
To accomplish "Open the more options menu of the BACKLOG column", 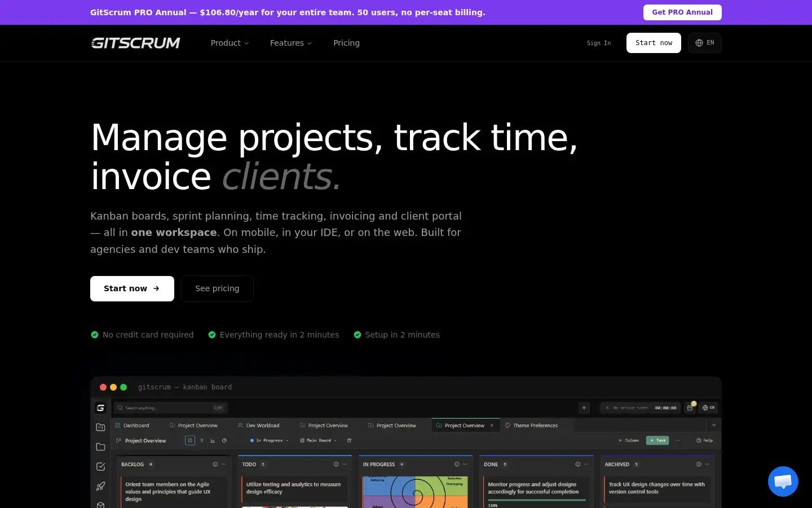I will 223,465.
